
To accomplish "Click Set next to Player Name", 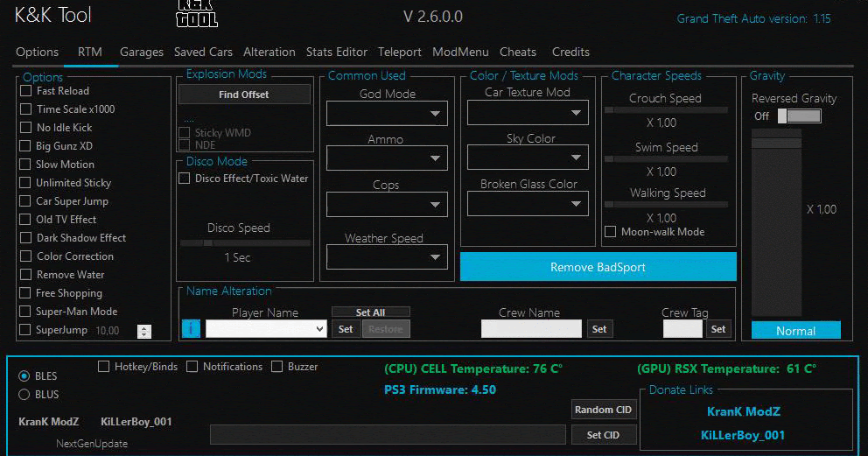I will click(346, 329).
